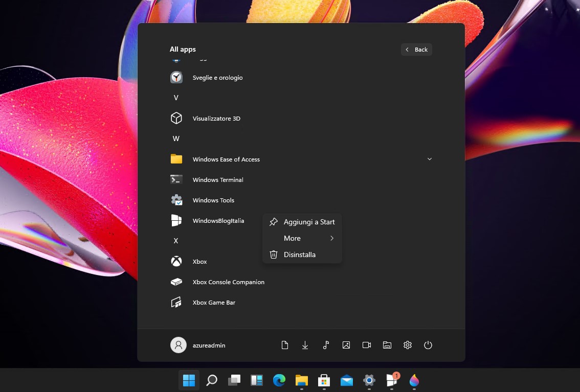Open Settings gear on the taskbar
This screenshot has height=392, width=580.
[369, 380]
